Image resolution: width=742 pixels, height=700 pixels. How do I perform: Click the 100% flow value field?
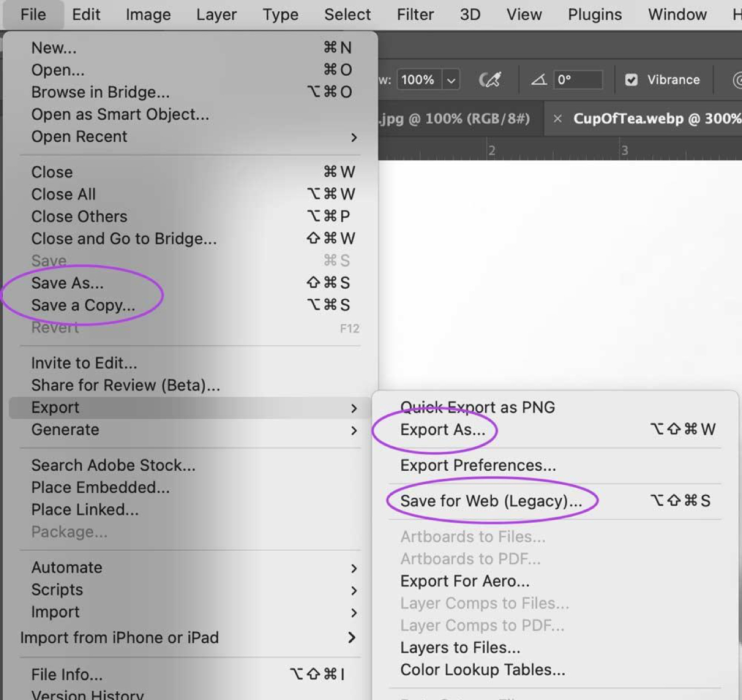(x=418, y=80)
